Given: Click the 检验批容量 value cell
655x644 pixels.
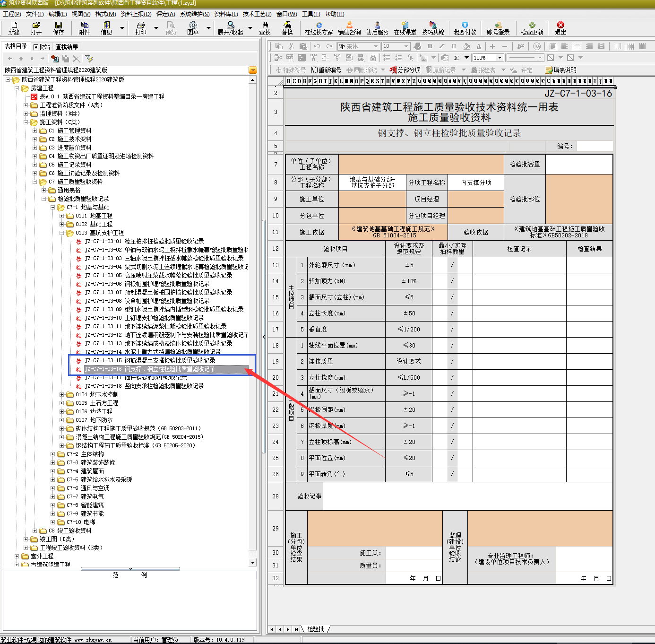Looking at the screenshot, I should (579, 164).
